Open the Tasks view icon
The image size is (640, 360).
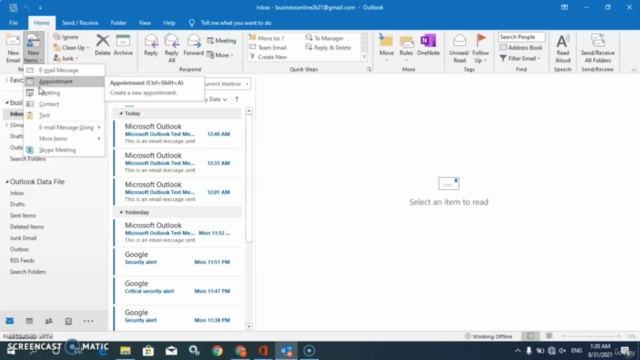[69, 321]
